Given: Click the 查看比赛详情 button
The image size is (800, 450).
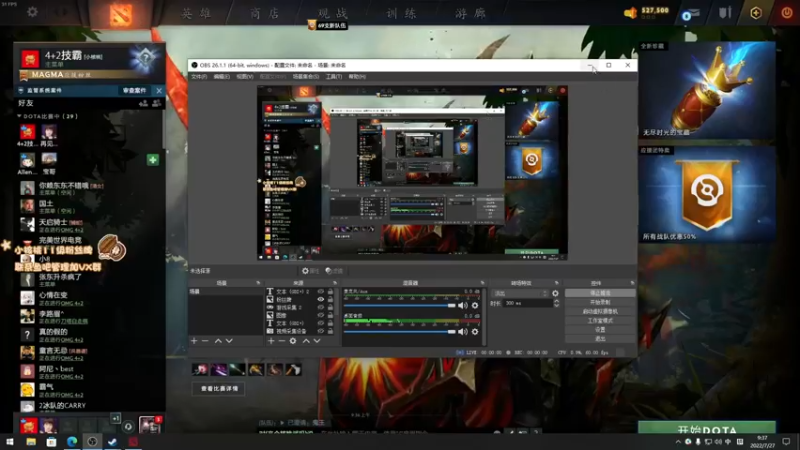Looking at the screenshot, I should (x=219, y=389).
